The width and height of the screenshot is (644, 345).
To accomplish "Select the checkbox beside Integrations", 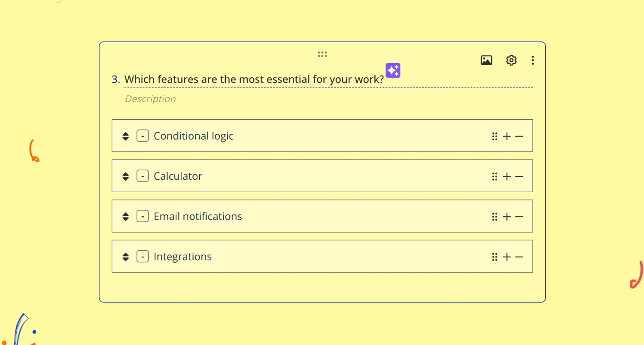I will [x=143, y=256].
